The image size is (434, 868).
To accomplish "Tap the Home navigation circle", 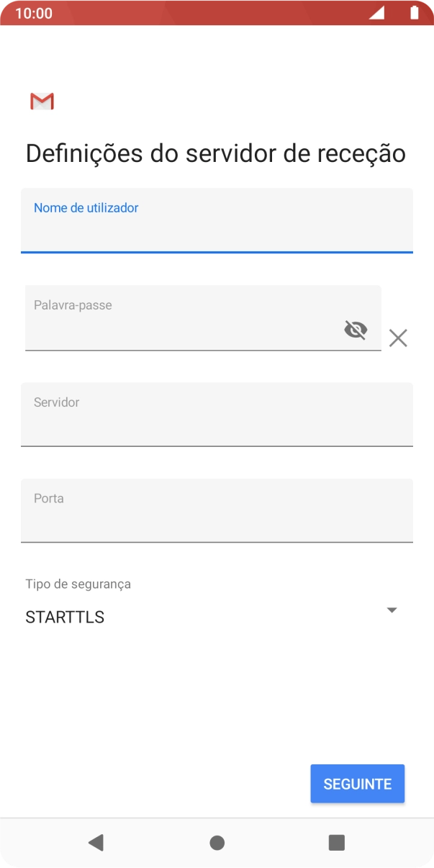I will [x=217, y=842].
